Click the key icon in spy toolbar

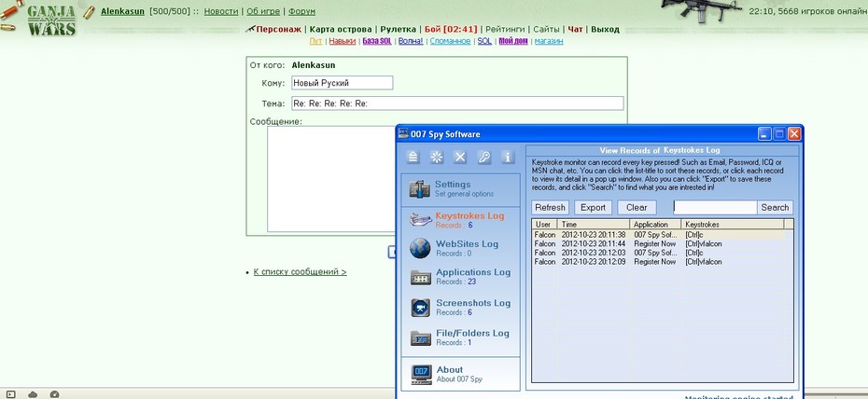[x=484, y=157]
